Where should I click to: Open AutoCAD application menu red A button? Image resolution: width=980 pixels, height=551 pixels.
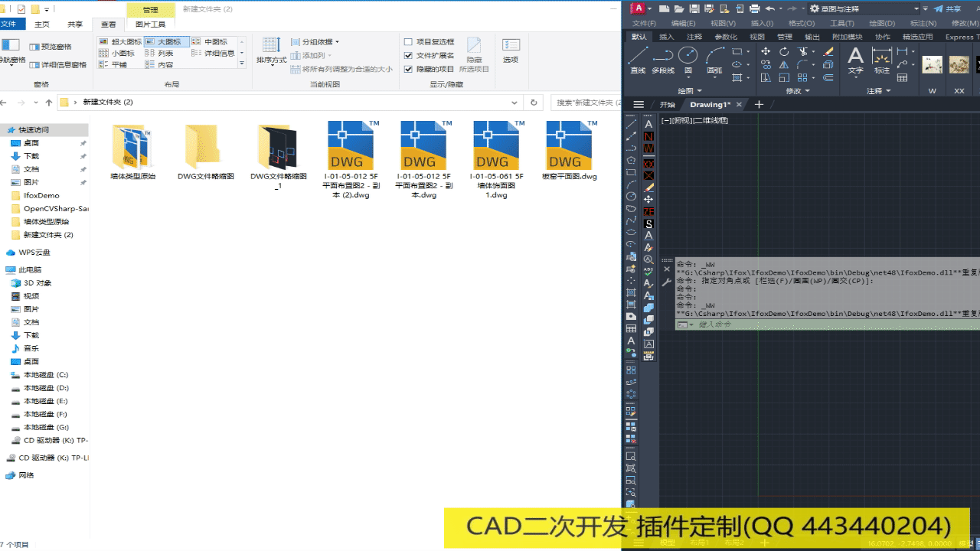pos(637,8)
